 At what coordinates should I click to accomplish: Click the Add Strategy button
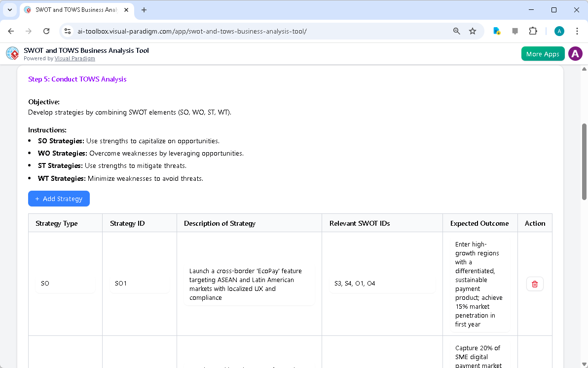tap(59, 199)
